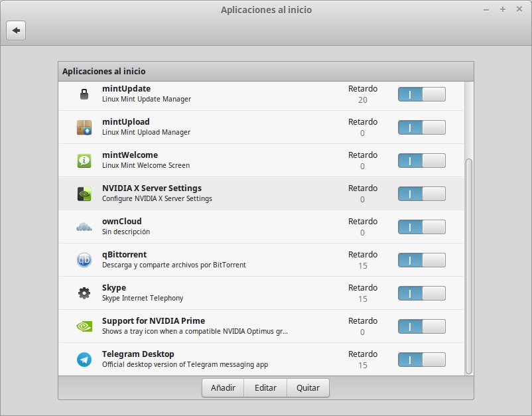Click the 'Configure NVIDIA X Server Settings' description
The width and height of the screenshot is (532, 416).
click(x=157, y=198)
